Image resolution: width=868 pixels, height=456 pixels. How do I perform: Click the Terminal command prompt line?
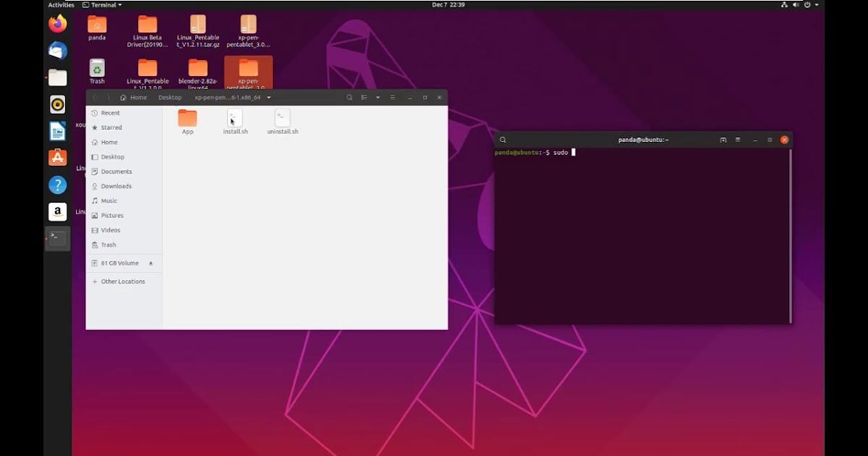(535, 153)
